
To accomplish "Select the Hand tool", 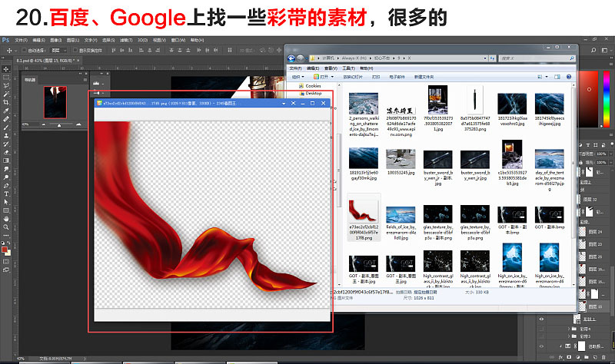I will 6,219.
